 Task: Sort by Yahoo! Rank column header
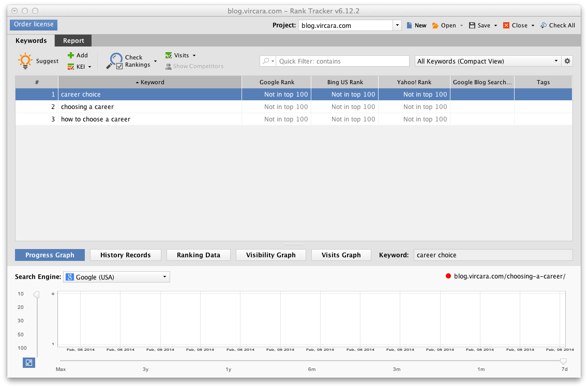(414, 82)
